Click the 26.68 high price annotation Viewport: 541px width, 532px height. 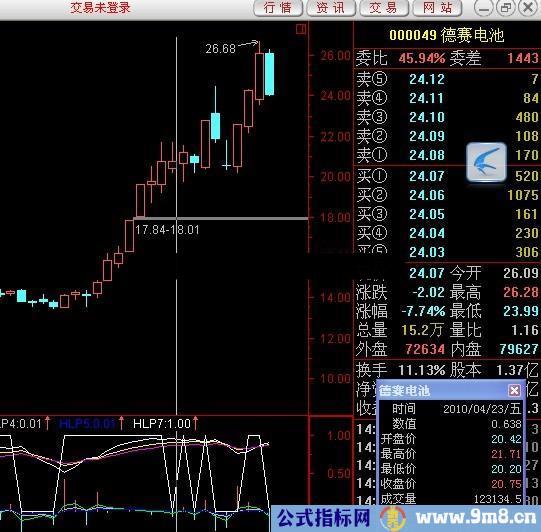click(220, 49)
